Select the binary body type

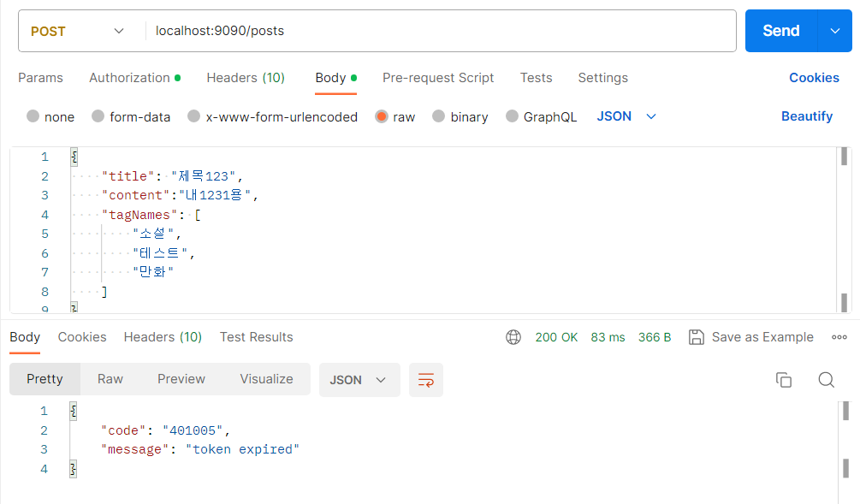point(438,116)
